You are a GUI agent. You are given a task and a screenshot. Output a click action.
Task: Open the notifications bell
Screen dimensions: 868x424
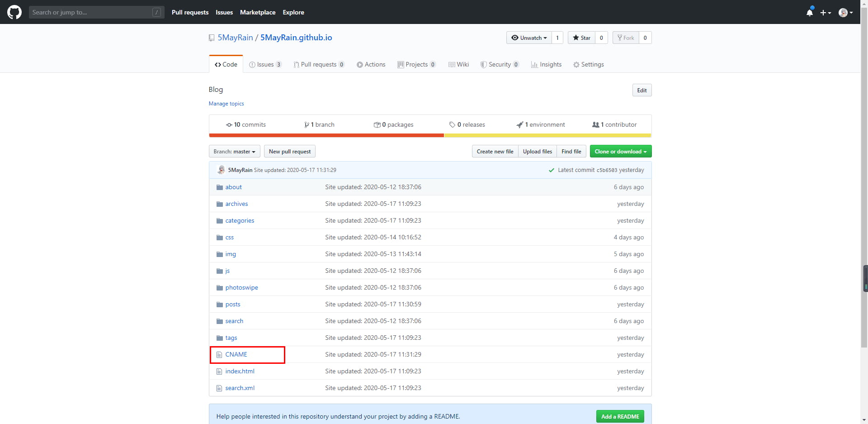point(809,13)
